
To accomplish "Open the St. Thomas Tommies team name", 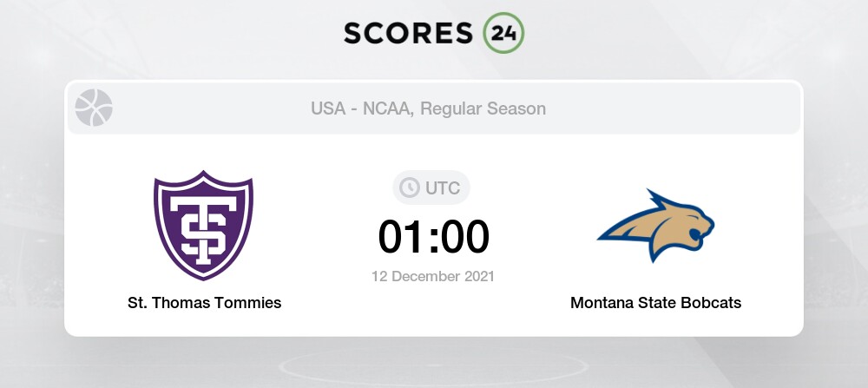I will tap(204, 303).
